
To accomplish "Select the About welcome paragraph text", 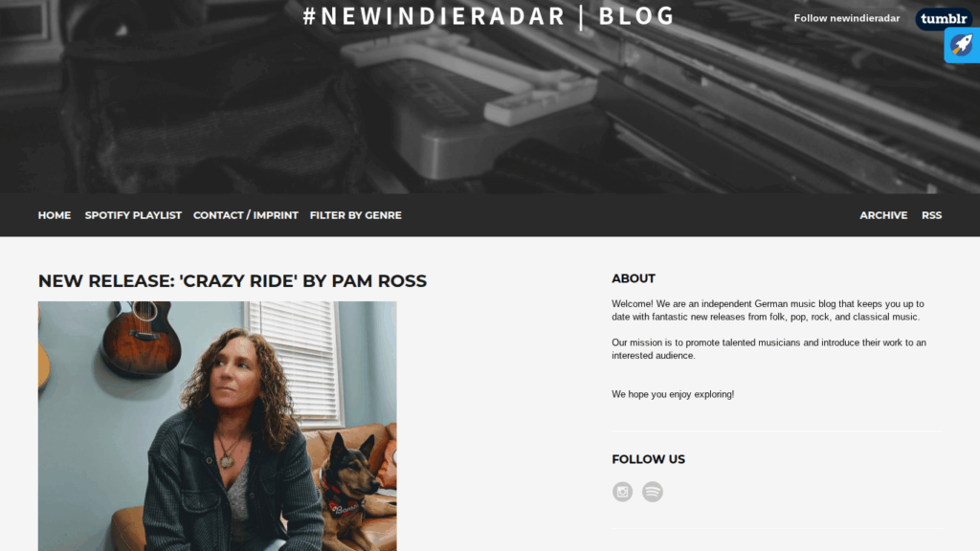I will pyautogui.click(x=768, y=311).
